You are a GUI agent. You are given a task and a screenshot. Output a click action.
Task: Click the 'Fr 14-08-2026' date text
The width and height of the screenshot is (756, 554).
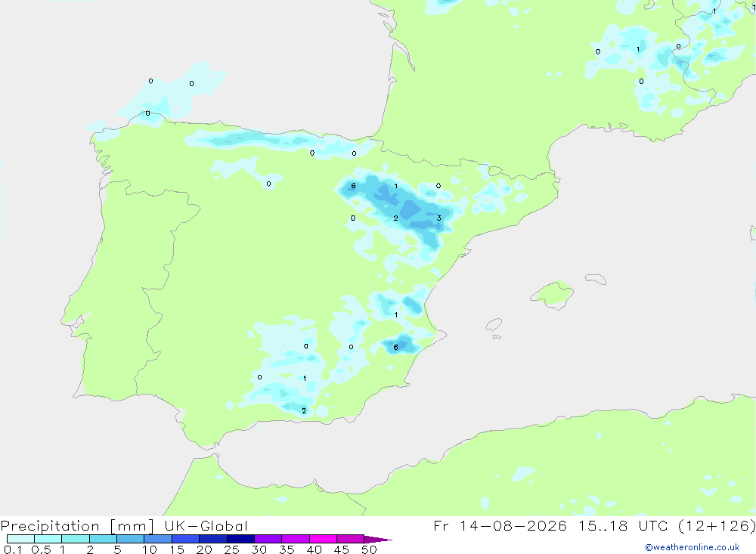click(500, 525)
